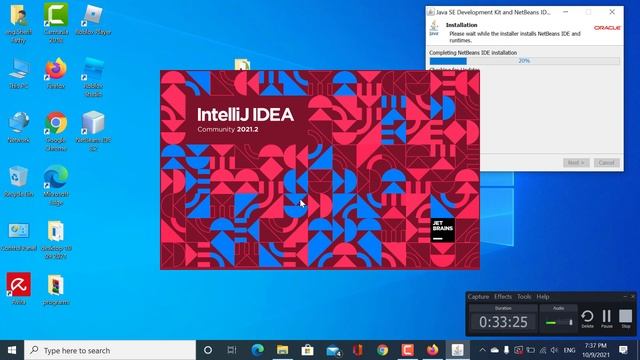
Task: Open volume control in system tray
Action: click(554, 350)
